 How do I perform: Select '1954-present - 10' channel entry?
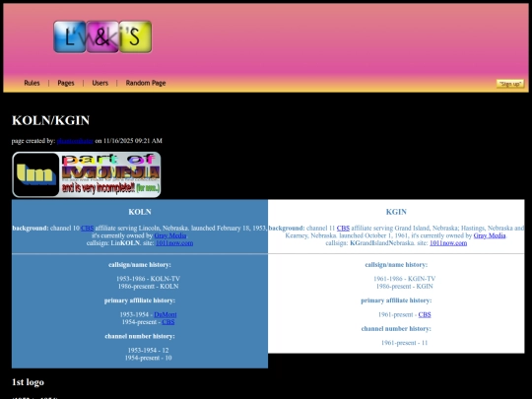point(148,358)
